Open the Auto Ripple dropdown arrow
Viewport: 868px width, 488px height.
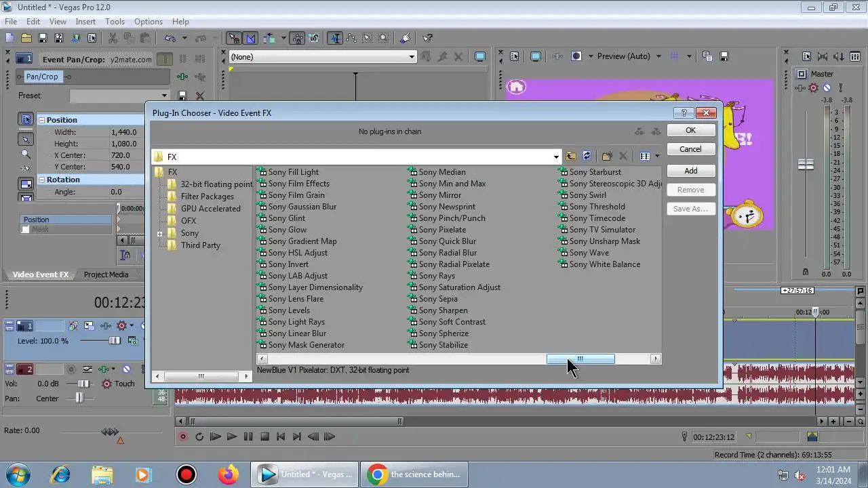[283, 39]
